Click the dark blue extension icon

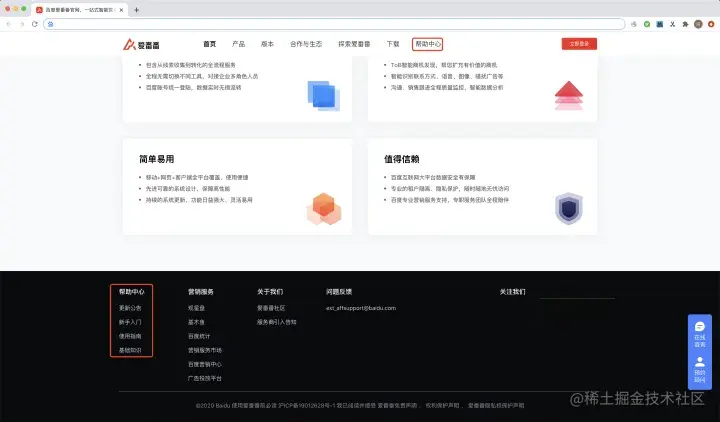click(660, 24)
